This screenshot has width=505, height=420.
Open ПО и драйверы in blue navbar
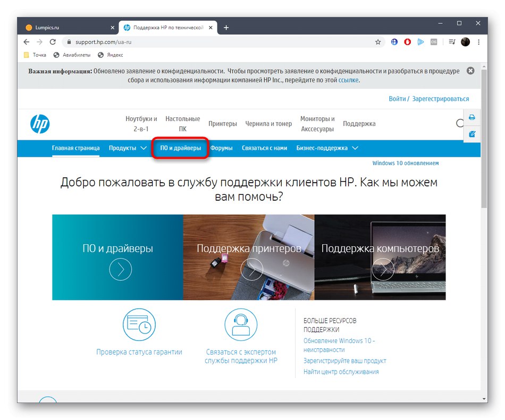pos(180,148)
